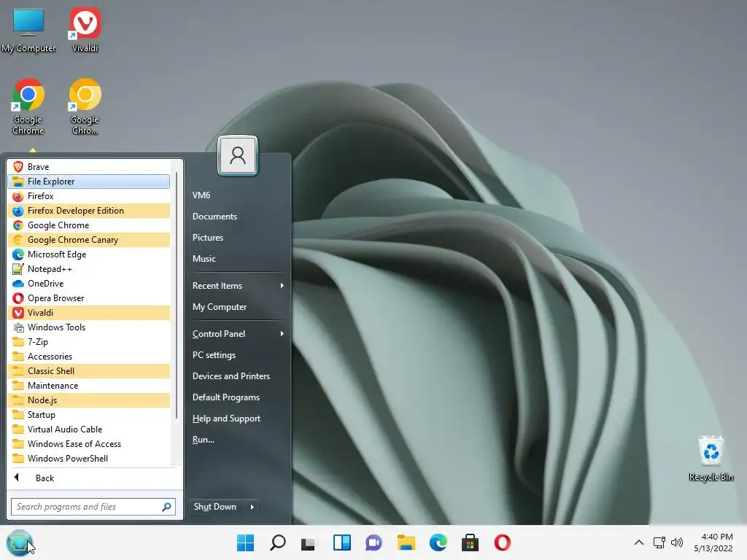747x560 pixels.
Task: Open the Widgets taskbar icon
Action: (341, 542)
